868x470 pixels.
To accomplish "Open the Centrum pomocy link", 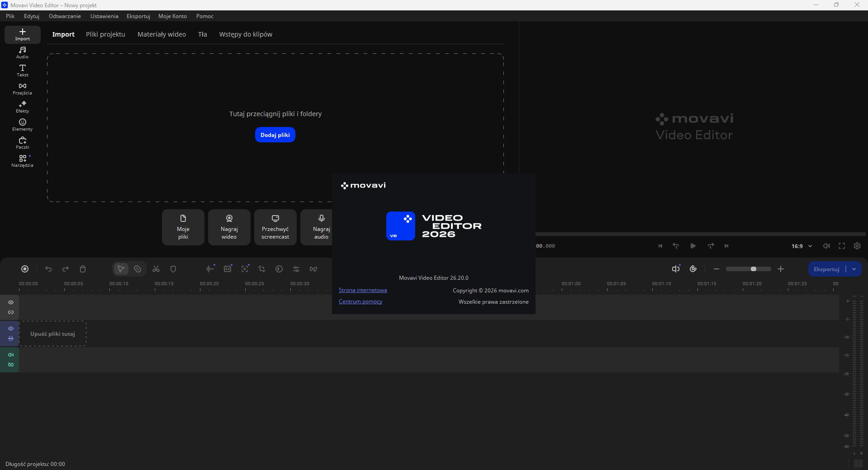I will (360, 301).
